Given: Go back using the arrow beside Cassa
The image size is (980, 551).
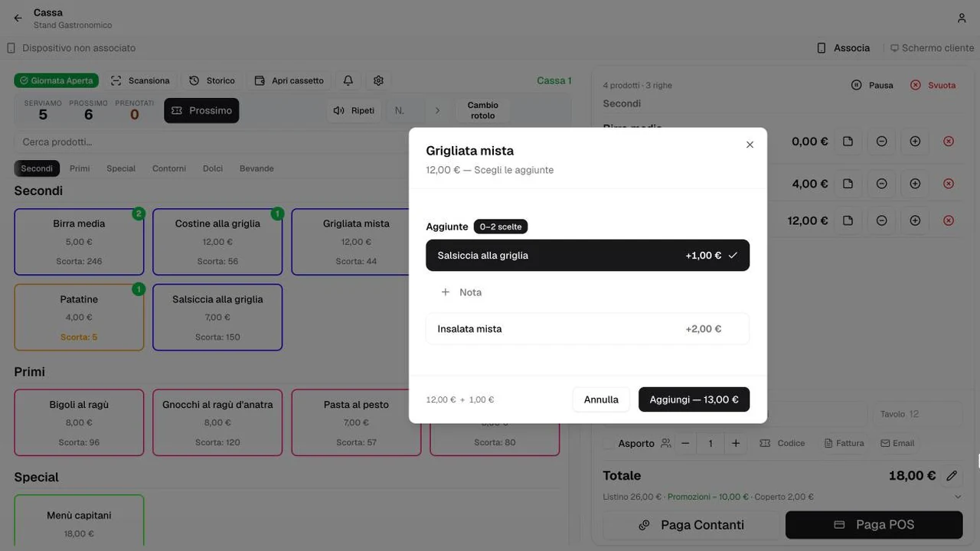Looking at the screenshot, I should coord(18,18).
